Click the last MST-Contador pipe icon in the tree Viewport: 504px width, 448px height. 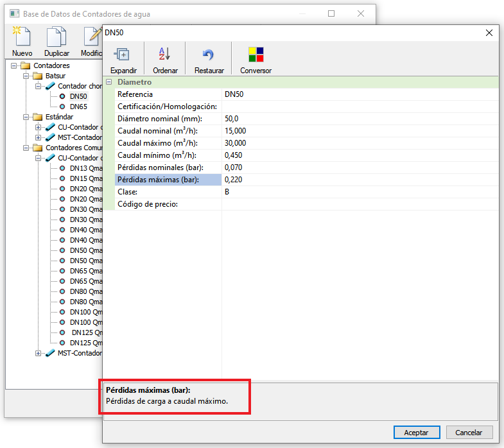(x=50, y=353)
